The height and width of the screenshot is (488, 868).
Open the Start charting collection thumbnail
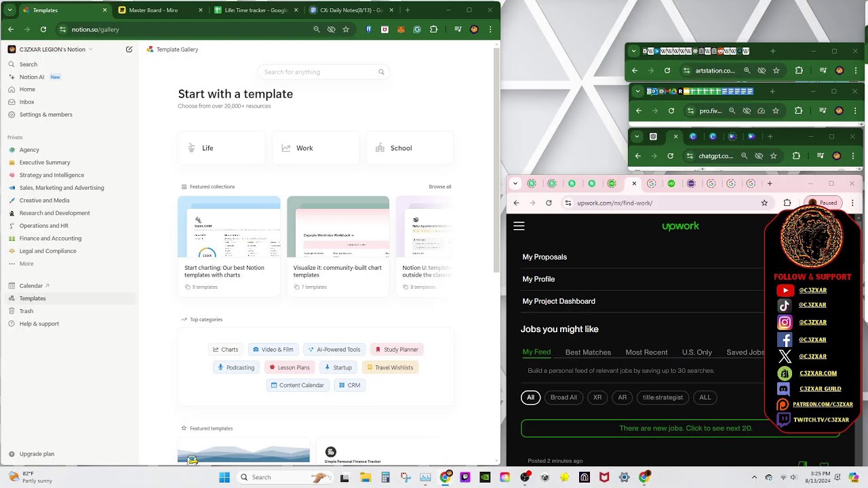pyautogui.click(x=229, y=227)
